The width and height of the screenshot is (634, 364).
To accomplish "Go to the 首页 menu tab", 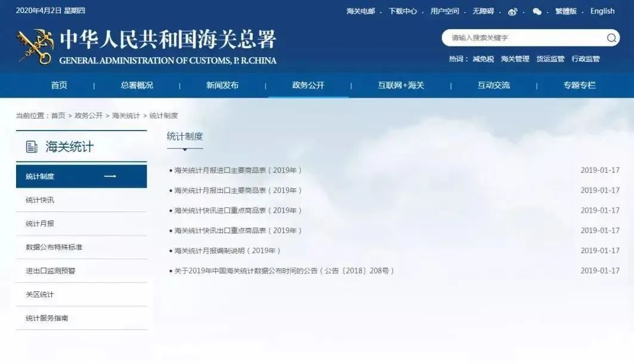I will click(x=58, y=85).
